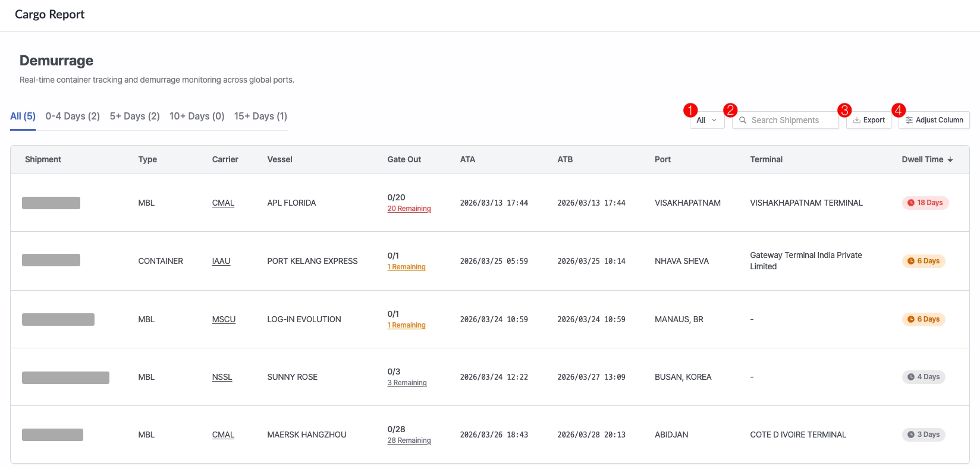Viewport: 980px width, 469px height.
Task: Click the search magnifier icon
Action: (x=743, y=120)
